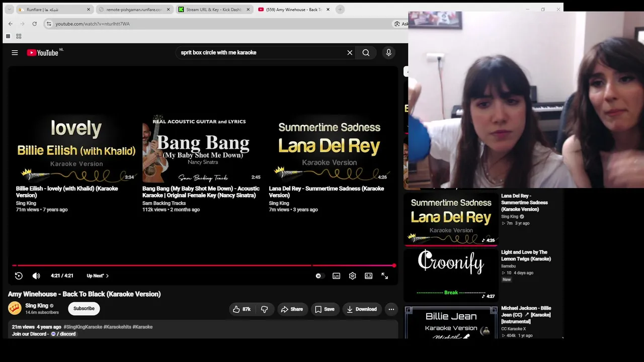Start voice search with microphone
Screen dimensions: 644x362
pos(388,53)
